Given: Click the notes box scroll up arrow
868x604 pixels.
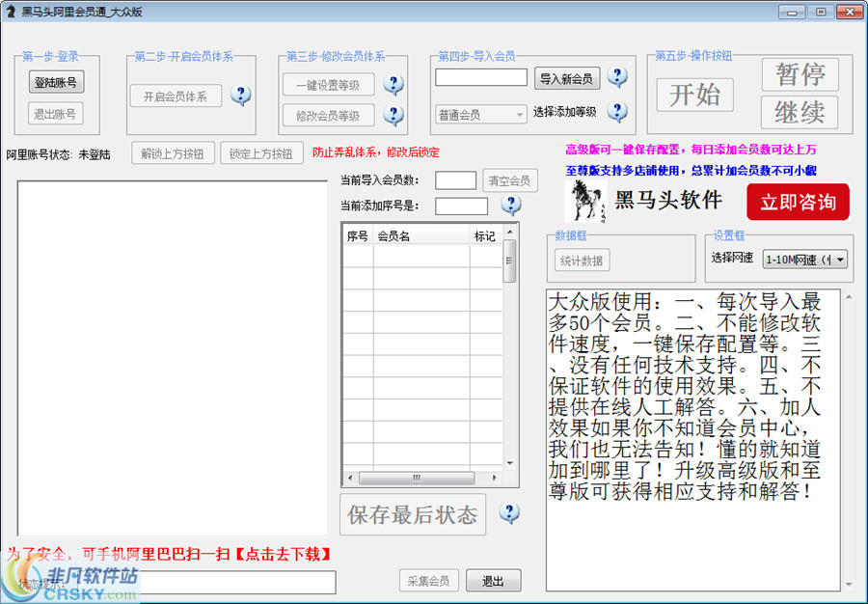Looking at the screenshot, I should click(850, 297).
